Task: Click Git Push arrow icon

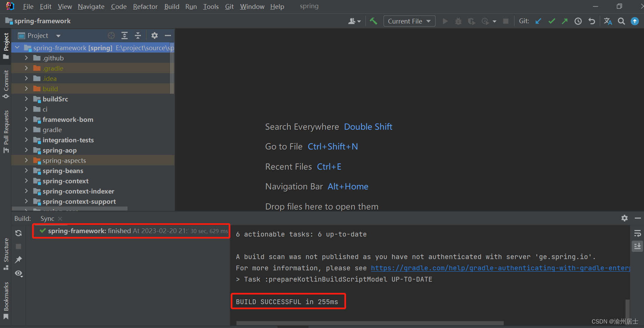Action: click(x=565, y=21)
